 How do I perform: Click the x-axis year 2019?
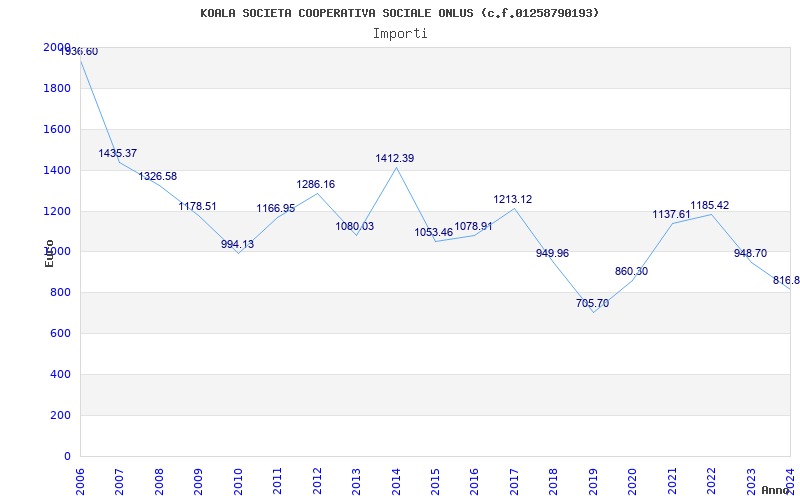tap(593, 482)
